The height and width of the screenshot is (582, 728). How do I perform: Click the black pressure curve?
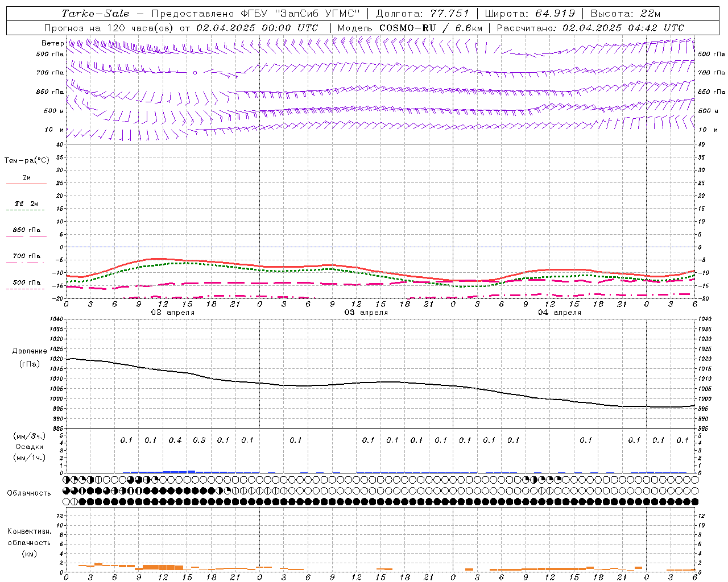coord(381,383)
